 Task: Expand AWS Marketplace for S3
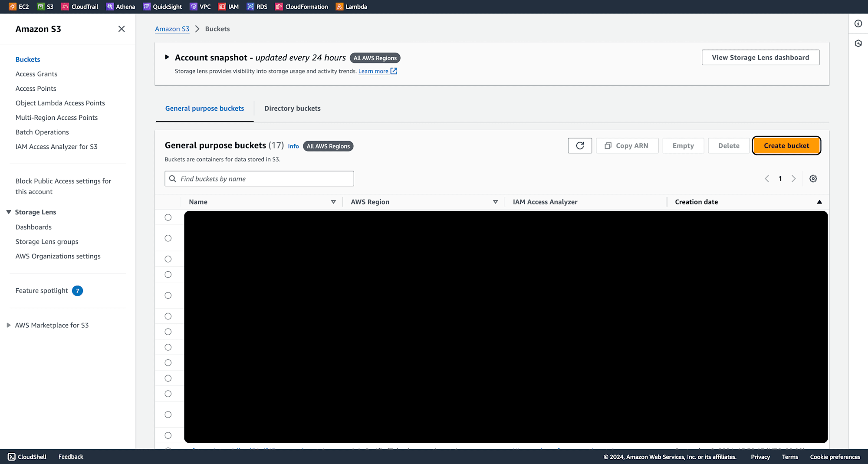pyautogui.click(x=9, y=325)
